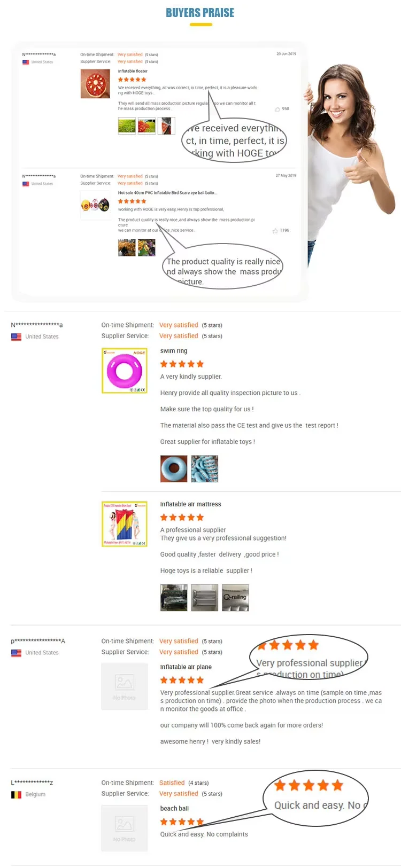Click the red inflatable floater product image

tap(95, 84)
